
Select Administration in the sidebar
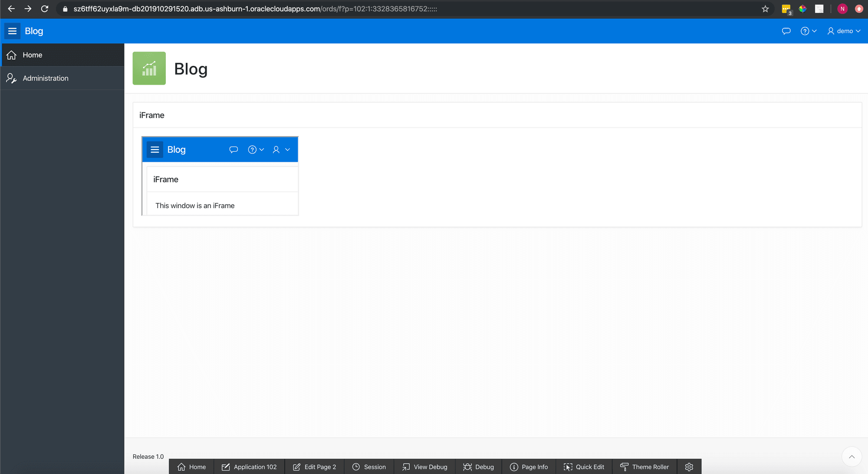click(x=46, y=78)
